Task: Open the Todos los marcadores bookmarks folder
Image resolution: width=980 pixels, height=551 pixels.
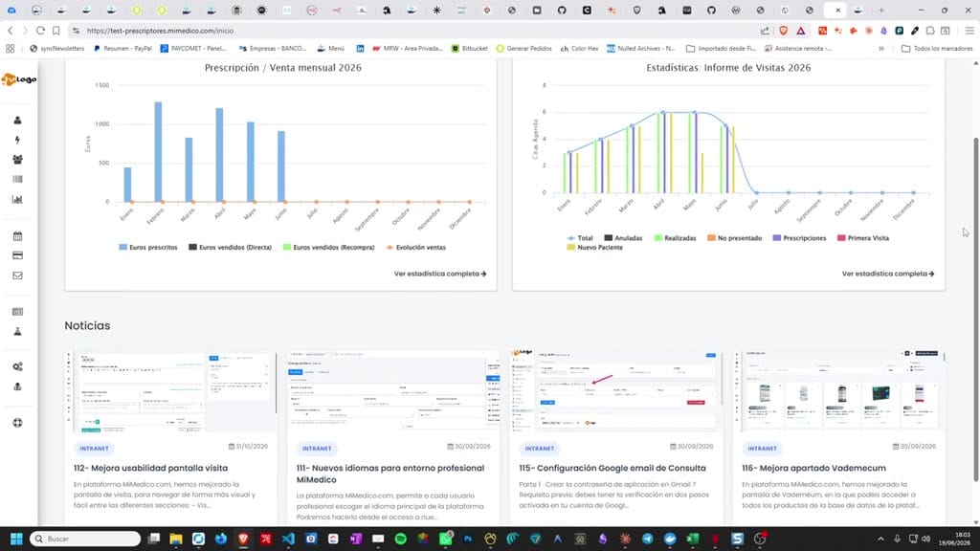Action: (937, 48)
